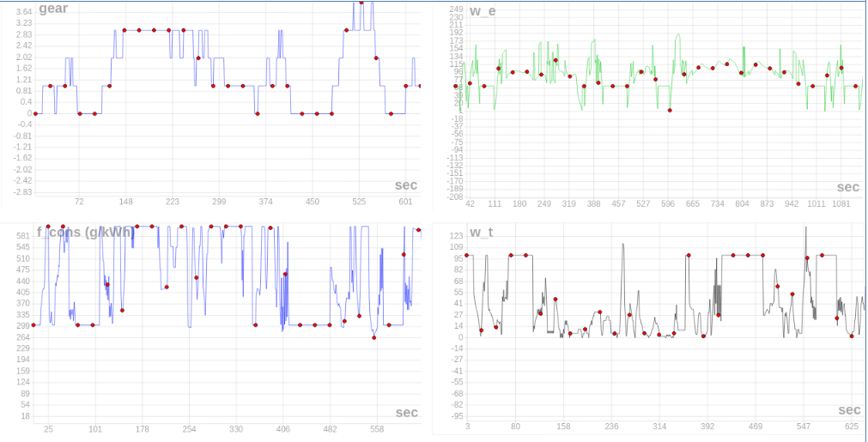The height and width of the screenshot is (442, 868).
Task: Click x-axis tick 450 in gear chart
Action: [313, 202]
